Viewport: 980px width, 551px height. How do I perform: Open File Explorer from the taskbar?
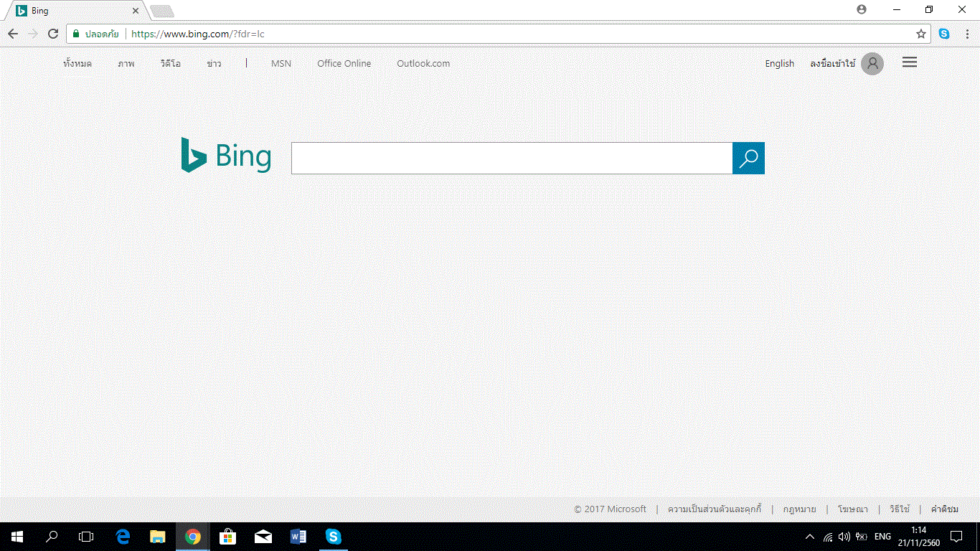[x=158, y=536]
